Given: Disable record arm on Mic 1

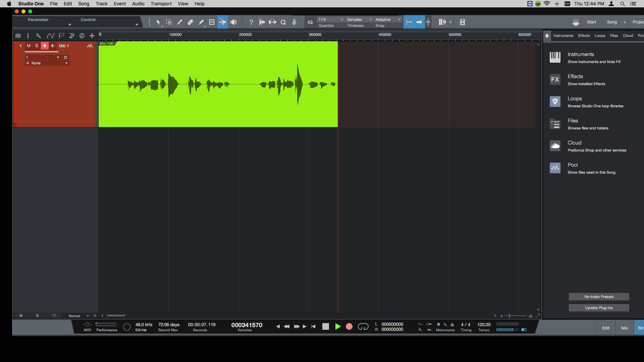Looking at the screenshot, I should click(45, 46).
